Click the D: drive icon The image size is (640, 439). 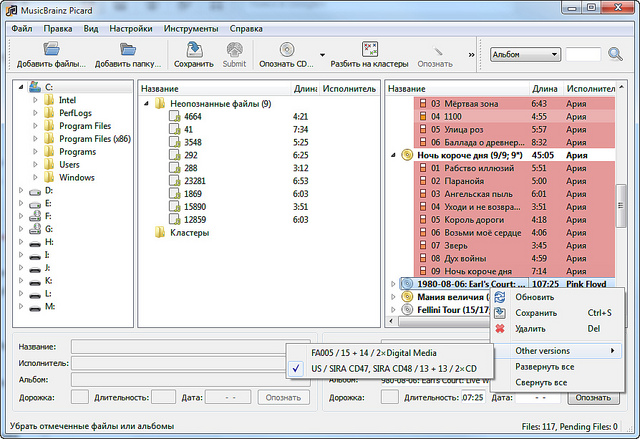coord(35,191)
